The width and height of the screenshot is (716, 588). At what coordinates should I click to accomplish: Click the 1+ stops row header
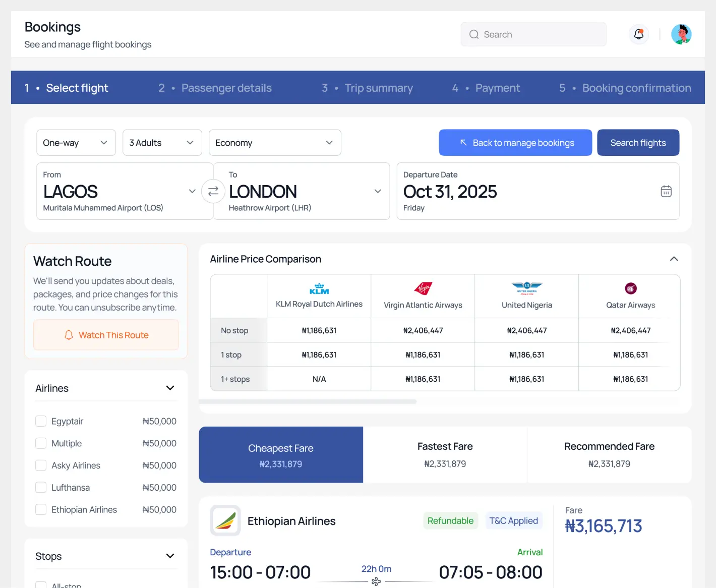[x=238, y=379]
